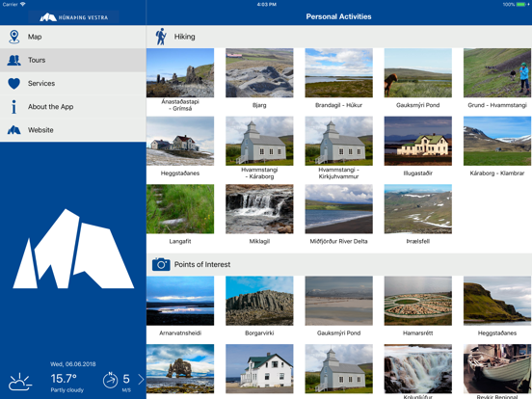Open Káraborg - Klambrar mountain thumbnail
The height and width of the screenshot is (399, 532).
[x=497, y=141]
